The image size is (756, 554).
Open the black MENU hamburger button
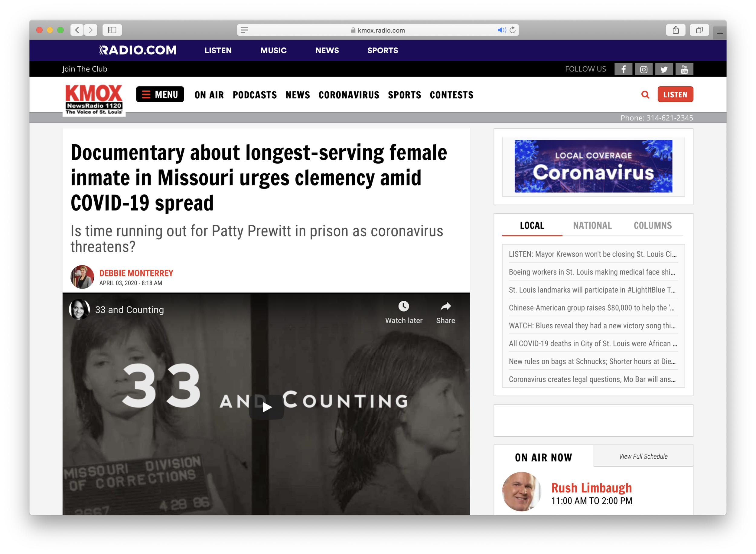pyautogui.click(x=160, y=95)
